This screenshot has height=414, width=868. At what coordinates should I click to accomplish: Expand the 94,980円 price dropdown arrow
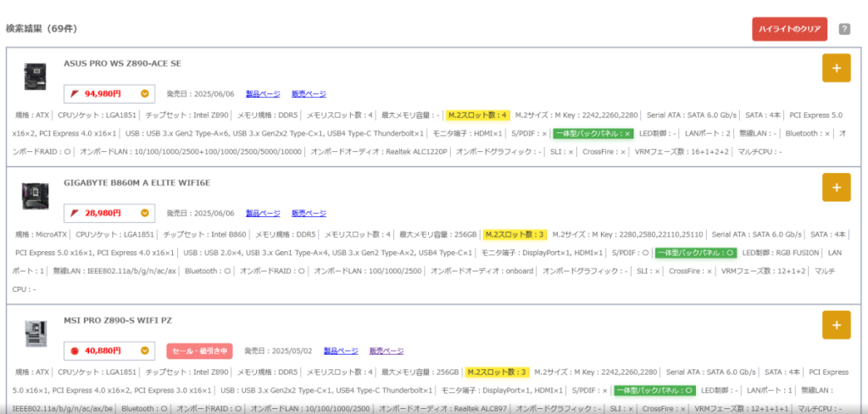tap(144, 93)
